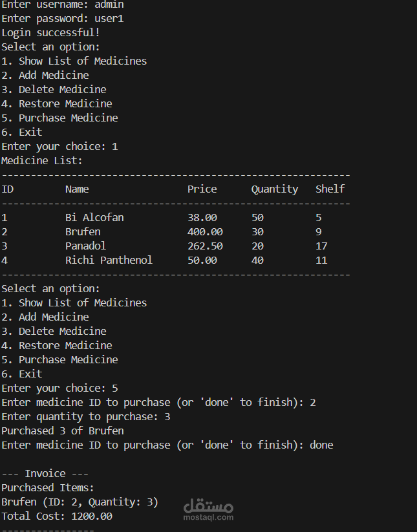Click the 'Quantity' column header

pyautogui.click(x=275, y=189)
